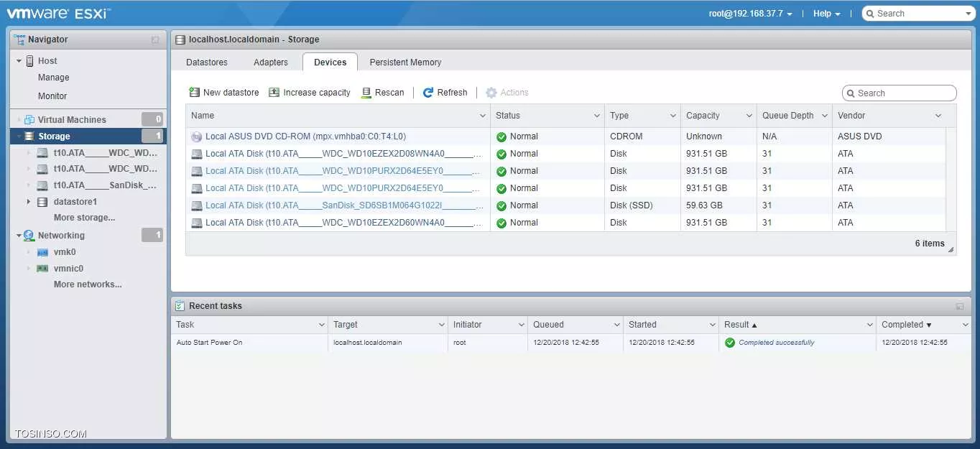980x449 pixels.
Task: Select vmnic0 in the Navigator
Action: [x=68, y=269]
